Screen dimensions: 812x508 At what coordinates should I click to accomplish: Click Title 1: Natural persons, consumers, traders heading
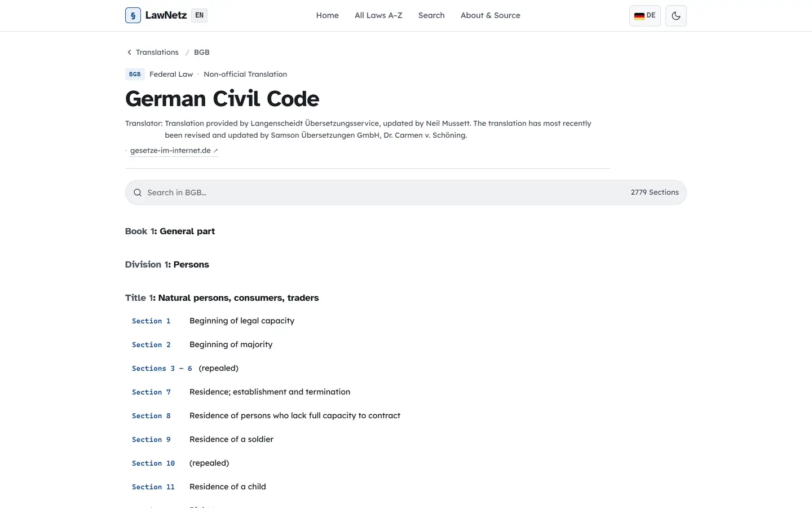pyautogui.click(x=222, y=297)
